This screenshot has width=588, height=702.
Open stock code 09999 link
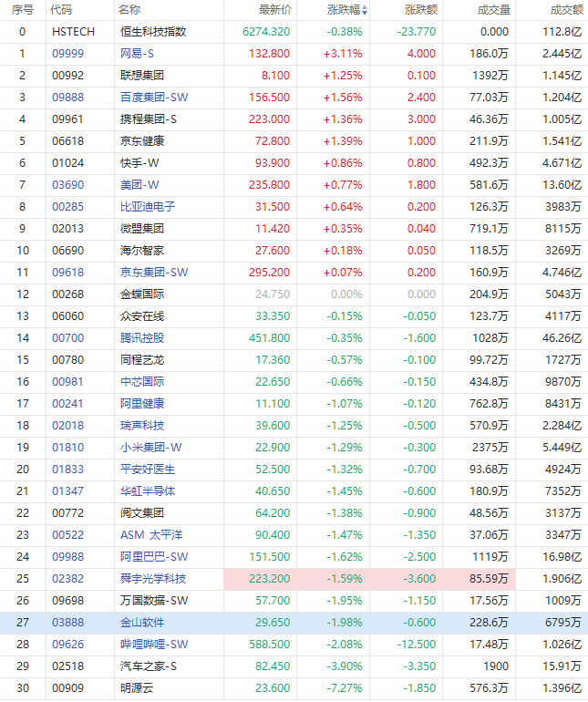67,54
